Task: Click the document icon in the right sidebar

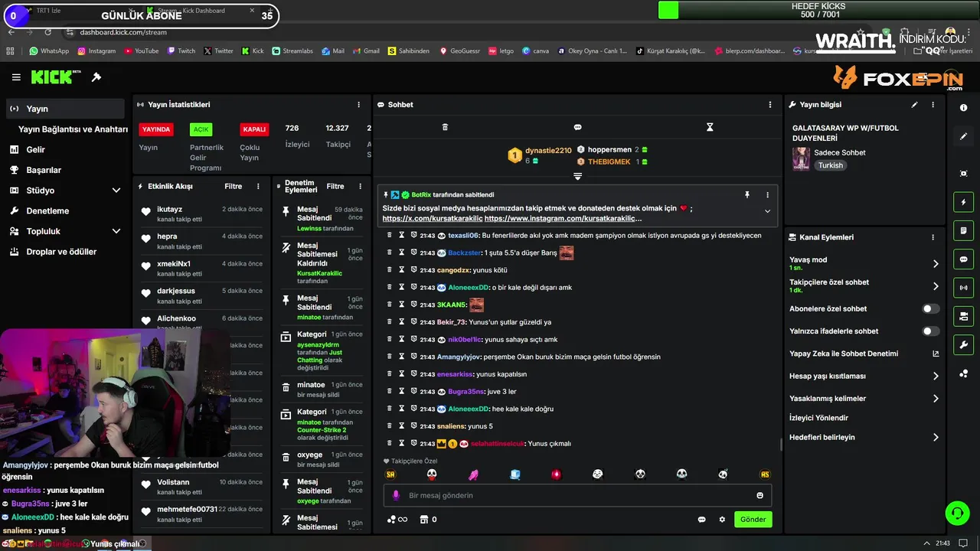Action: point(963,230)
